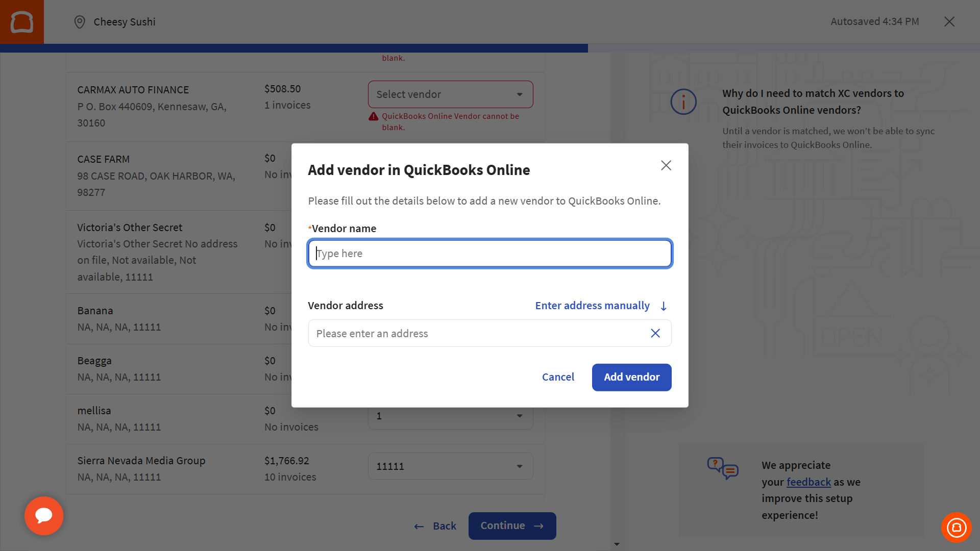Click the app logo in top-left corner
This screenshot has width=980, height=551.
(x=21, y=21)
